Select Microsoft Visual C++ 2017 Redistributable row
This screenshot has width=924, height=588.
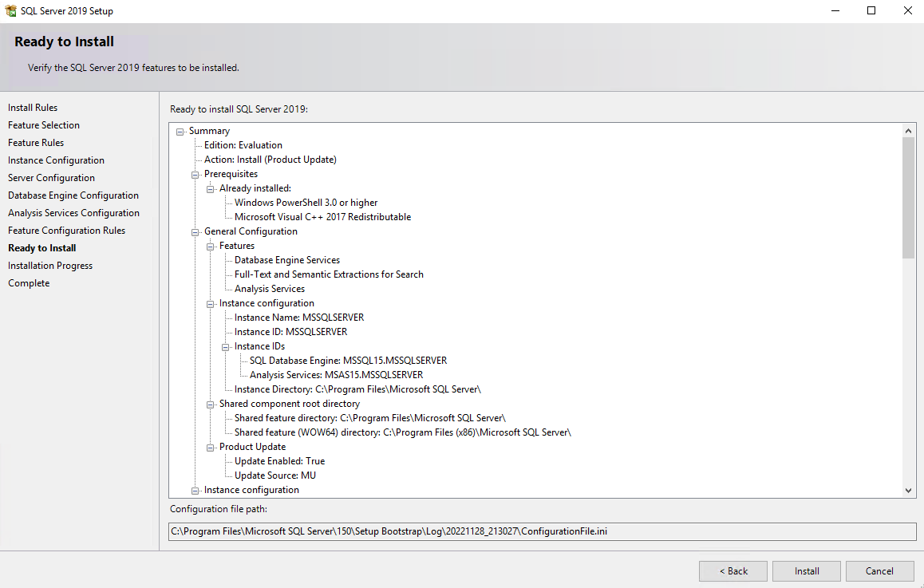click(x=322, y=217)
